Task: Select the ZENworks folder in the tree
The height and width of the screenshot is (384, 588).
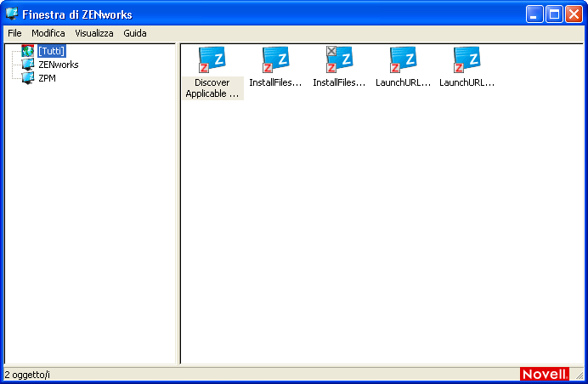Action: click(58, 65)
